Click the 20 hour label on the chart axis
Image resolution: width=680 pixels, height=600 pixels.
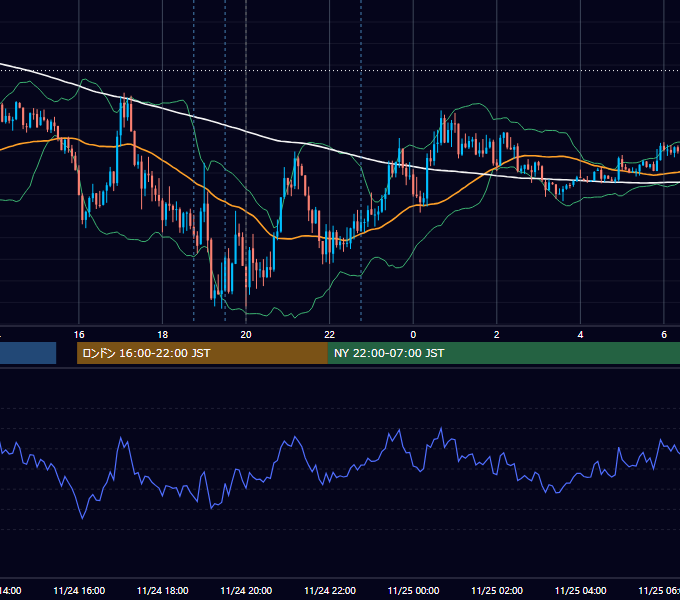pos(246,335)
